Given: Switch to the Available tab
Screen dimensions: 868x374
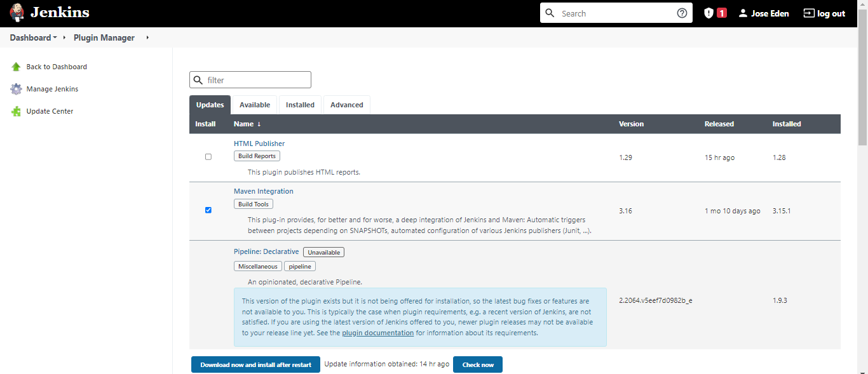Looking at the screenshot, I should (x=255, y=105).
